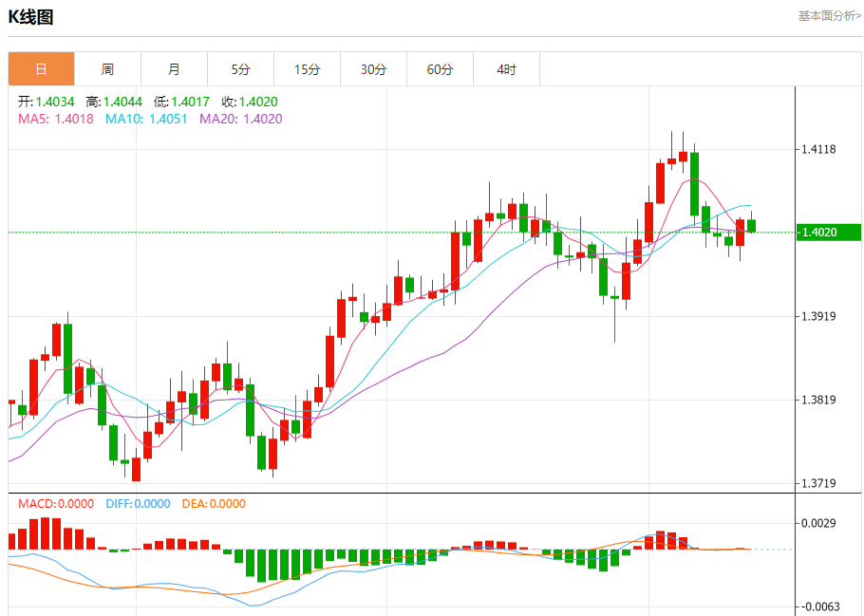Click the 1.3719 price axis label
Viewport: 864px width, 616px height.
tap(818, 484)
